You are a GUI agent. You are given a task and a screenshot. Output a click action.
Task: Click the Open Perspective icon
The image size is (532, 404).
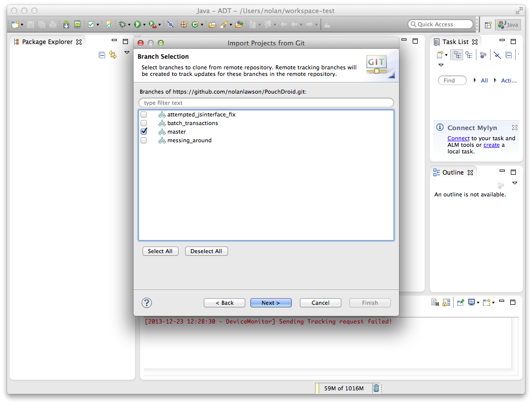(x=488, y=25)
